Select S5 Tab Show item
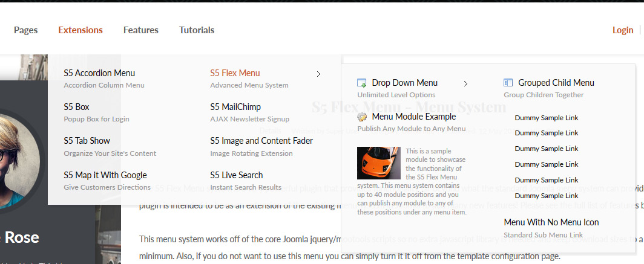This screenshot has width=644, height=264. 87,141
